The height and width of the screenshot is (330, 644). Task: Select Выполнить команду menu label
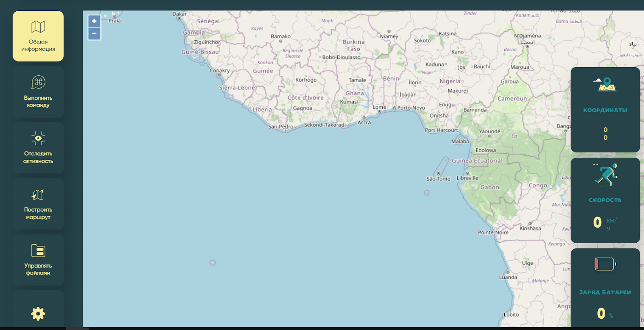(38, 101)
